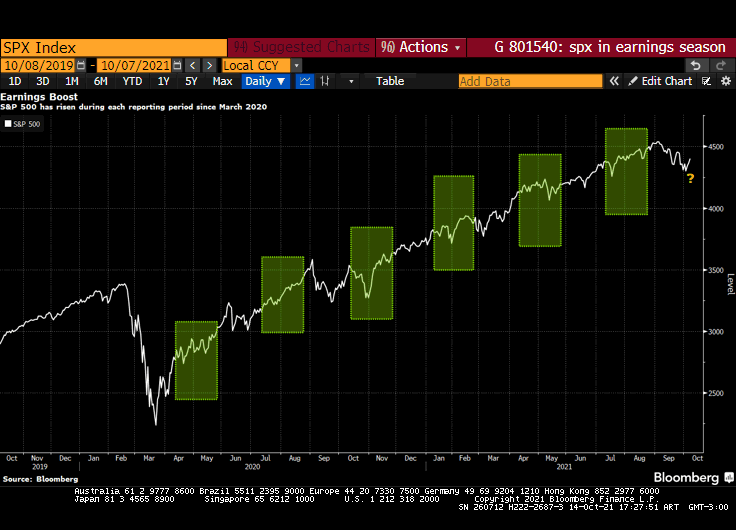
Task: Click the SPX Index security field
Action: coord(114,48)
